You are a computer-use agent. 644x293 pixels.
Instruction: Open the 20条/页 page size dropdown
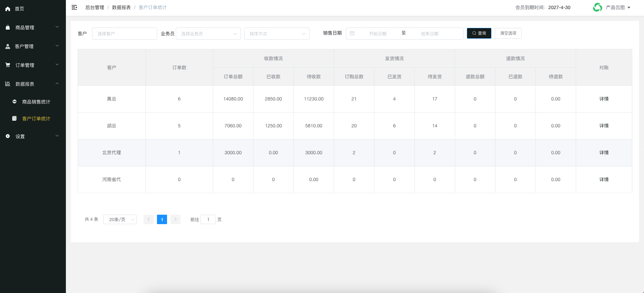[x=120, y=219]
